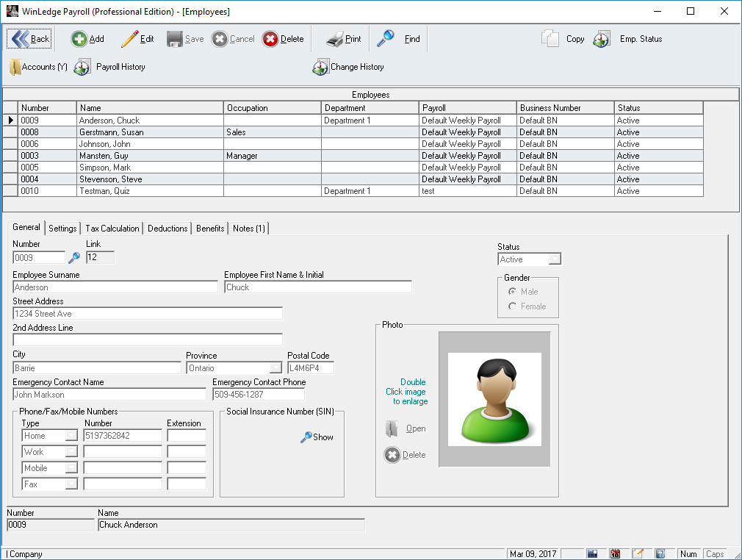Click the Back arrow icon in toolbar
The height and width of the screenshot is (560, 742).
(x=21, y=39)
